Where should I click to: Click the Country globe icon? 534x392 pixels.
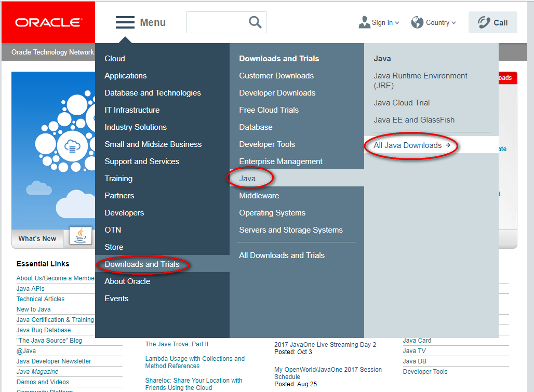click(x=417, y=22)
